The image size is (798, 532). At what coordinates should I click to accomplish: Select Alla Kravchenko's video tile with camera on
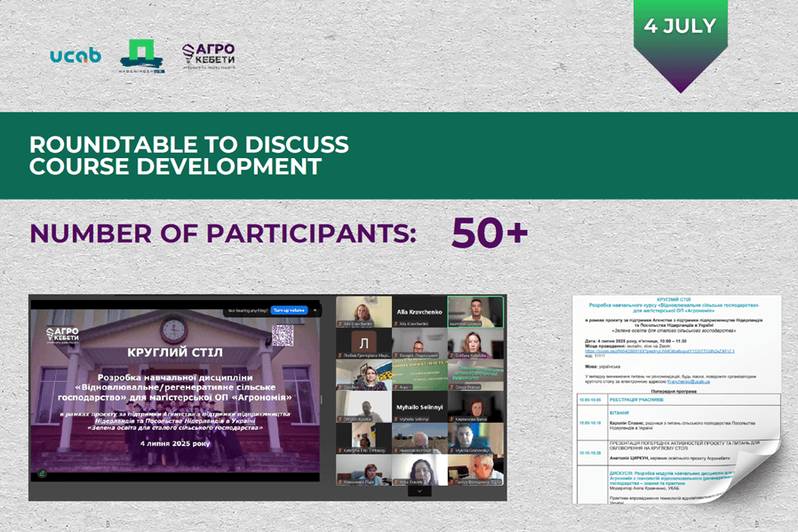tap(363, 312)
